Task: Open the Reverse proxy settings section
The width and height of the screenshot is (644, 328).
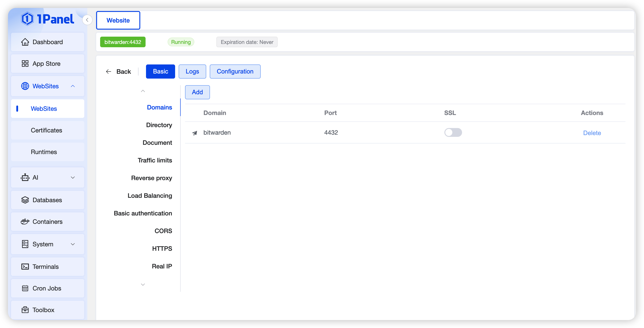Action: [152, 178]
